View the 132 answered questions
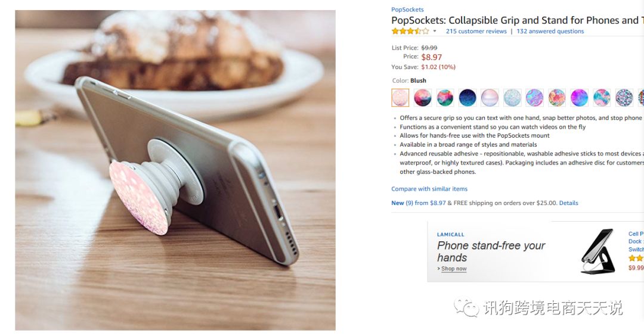This screenshot has height=336, width=644. pos(550,32)
